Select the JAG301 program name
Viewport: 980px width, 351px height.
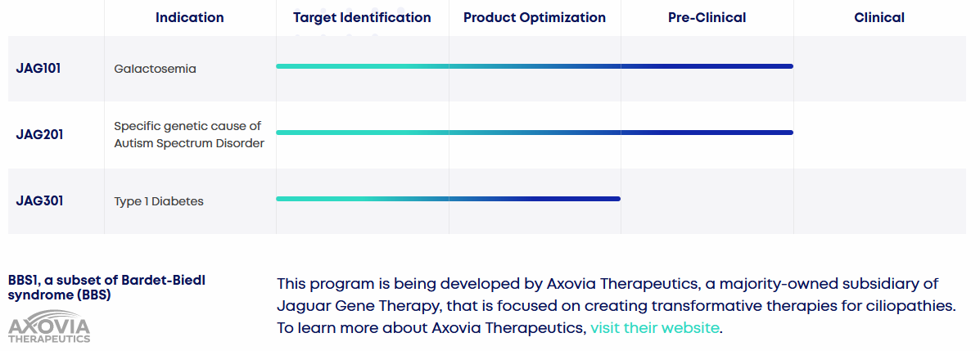(x=39, y=201)
